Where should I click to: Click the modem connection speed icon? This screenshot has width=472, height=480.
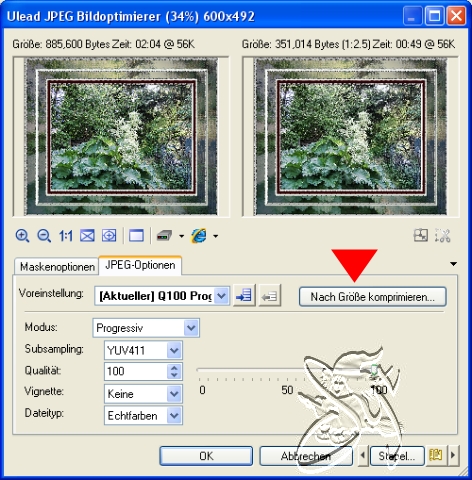coord(164,236)
